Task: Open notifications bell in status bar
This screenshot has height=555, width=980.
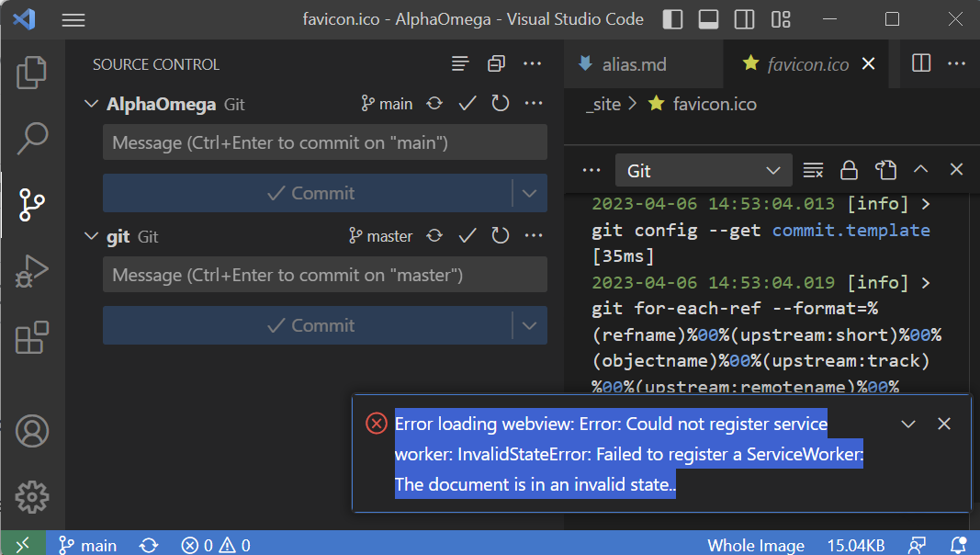Action: point(958,546)
